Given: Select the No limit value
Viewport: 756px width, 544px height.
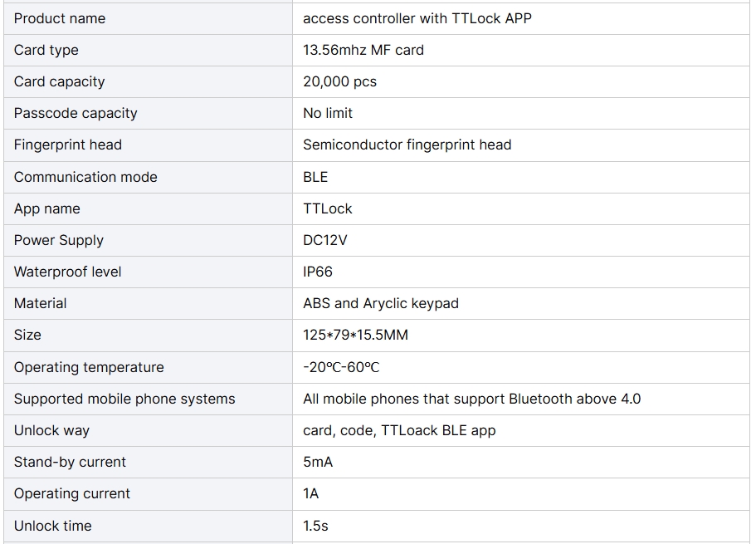Looking at the screenshot, I should (x=327, y=113).
